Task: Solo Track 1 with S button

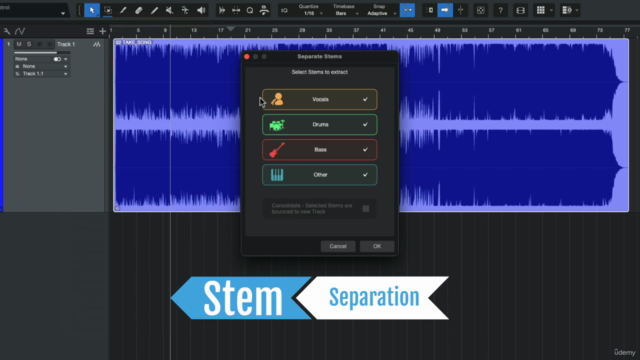Action: (x=29, y=44)
